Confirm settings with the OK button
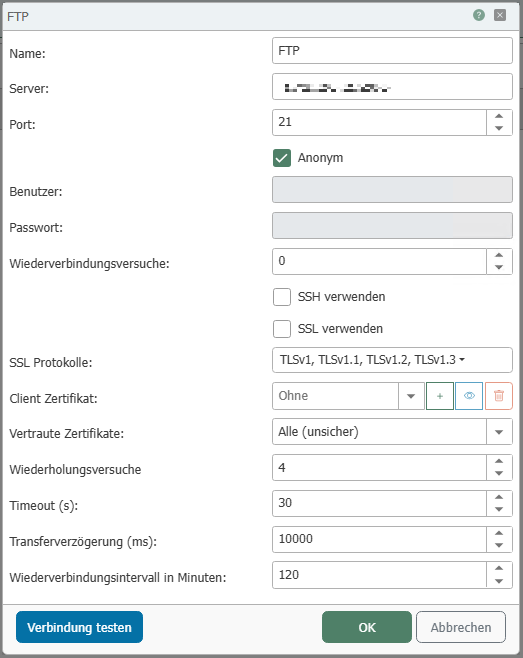523x658 pixels. [x=367, y=627]
